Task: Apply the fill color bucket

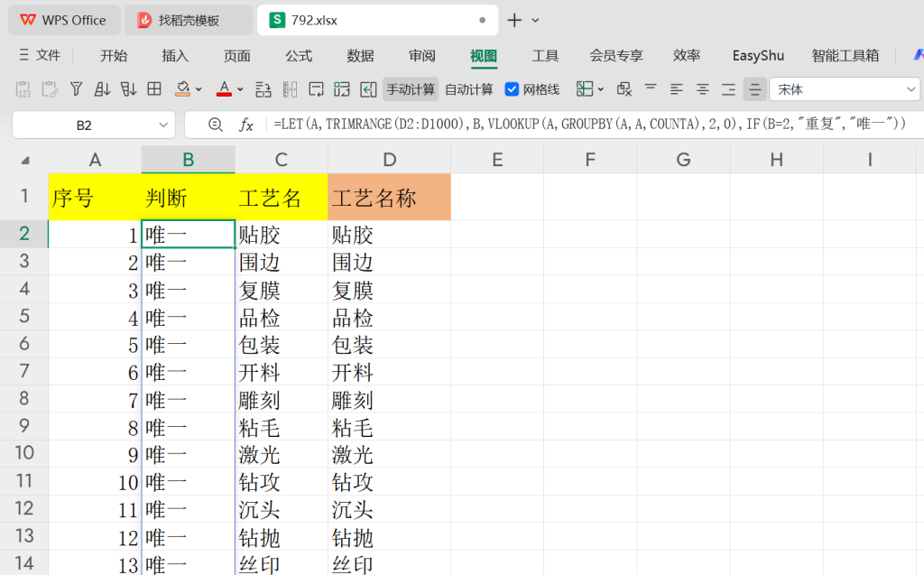Action: [x=182, y=89]
